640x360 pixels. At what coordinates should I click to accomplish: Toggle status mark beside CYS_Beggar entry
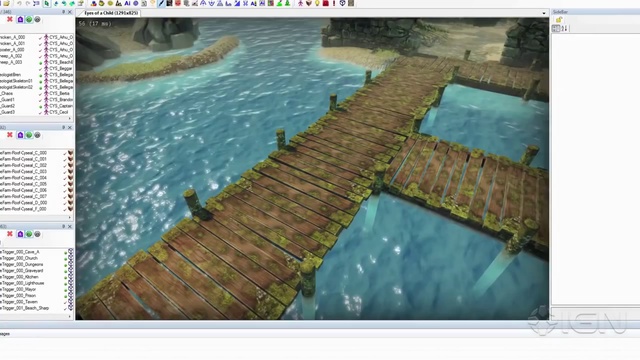pyautogui.click(x=41, y=69)
